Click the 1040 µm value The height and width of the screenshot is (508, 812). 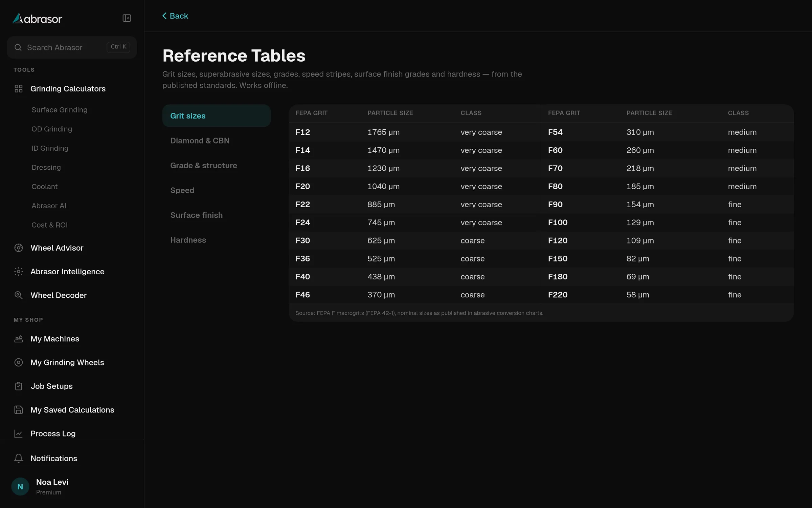383,187
